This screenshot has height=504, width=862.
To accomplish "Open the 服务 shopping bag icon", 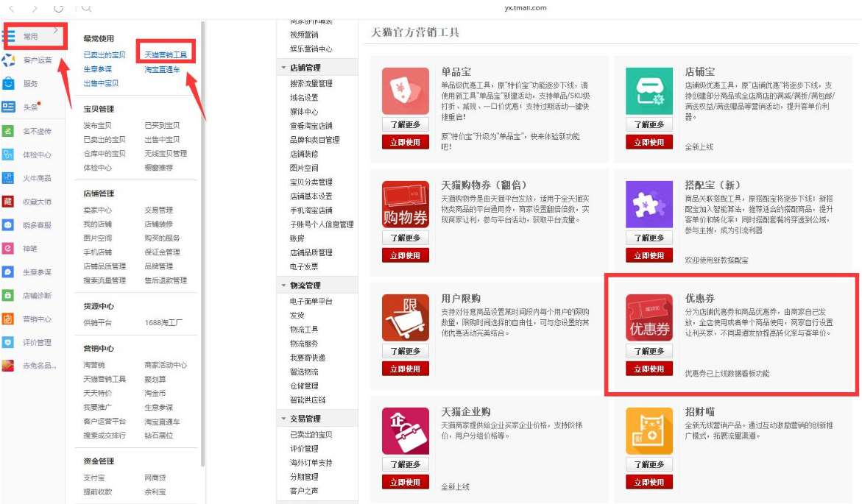I will [8, 84].
